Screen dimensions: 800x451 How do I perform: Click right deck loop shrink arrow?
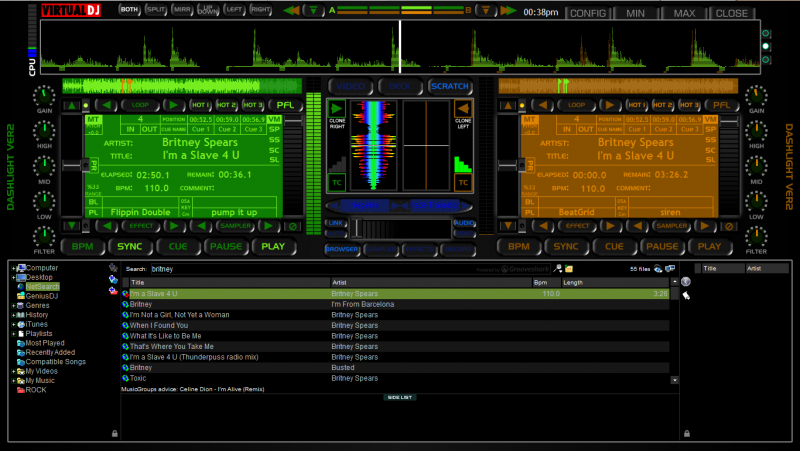(542, 105)
